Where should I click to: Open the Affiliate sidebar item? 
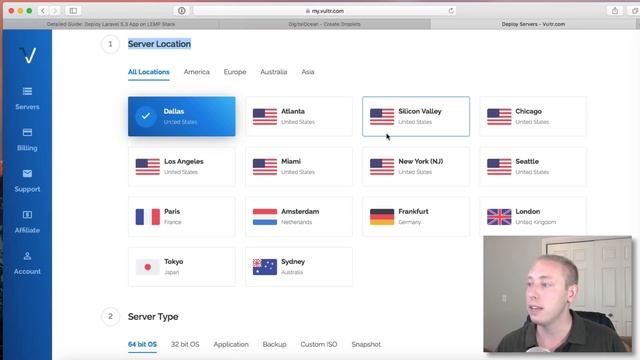27,222
